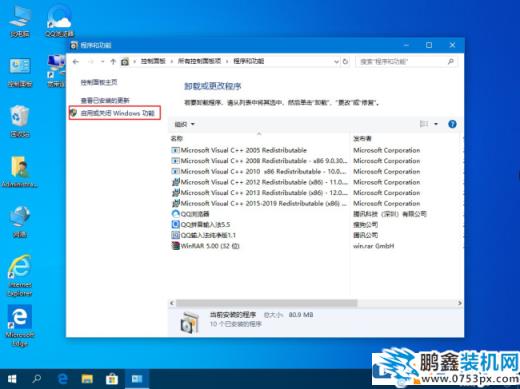Select Microsoft Visual C++ 2010 x86 Redistributable
The height and width of the screenshot is (389, 520).
pyautogui.click(x=259, y=172)
